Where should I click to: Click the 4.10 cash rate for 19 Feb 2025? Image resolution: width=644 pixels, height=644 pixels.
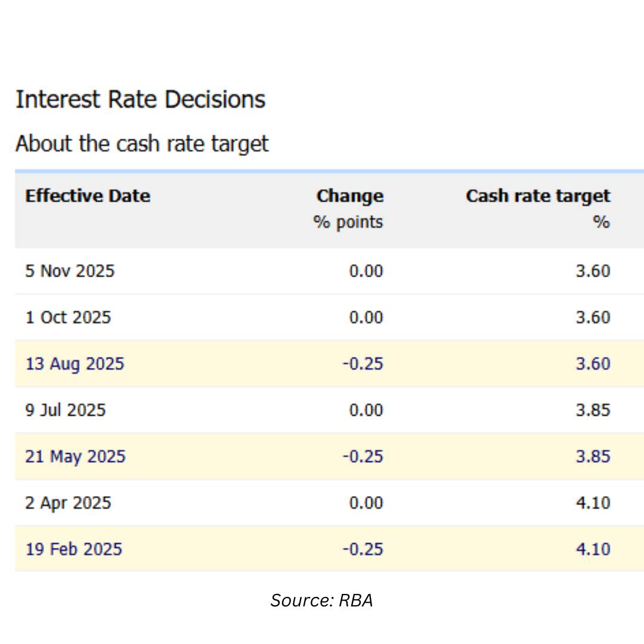click(593, 549)
